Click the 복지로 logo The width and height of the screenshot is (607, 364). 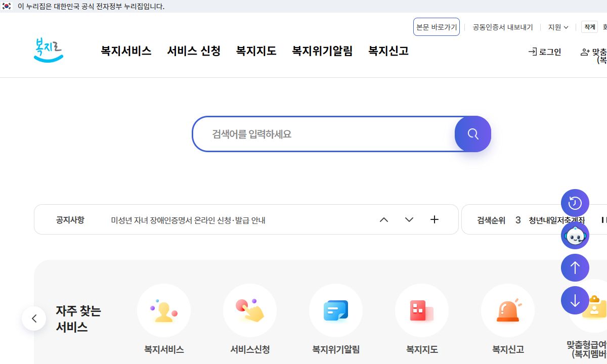[x=49, y=50]
